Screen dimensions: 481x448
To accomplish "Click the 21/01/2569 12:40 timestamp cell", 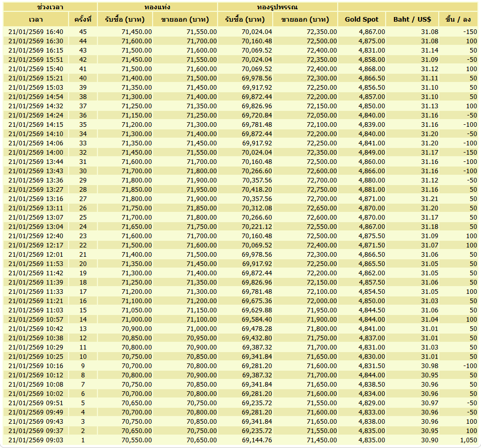I will point(36,236).
